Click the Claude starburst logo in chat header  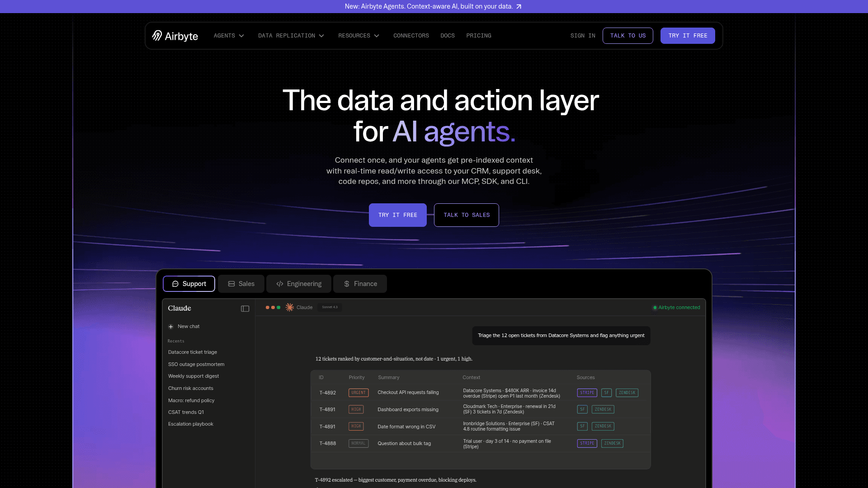click(290, 307)
